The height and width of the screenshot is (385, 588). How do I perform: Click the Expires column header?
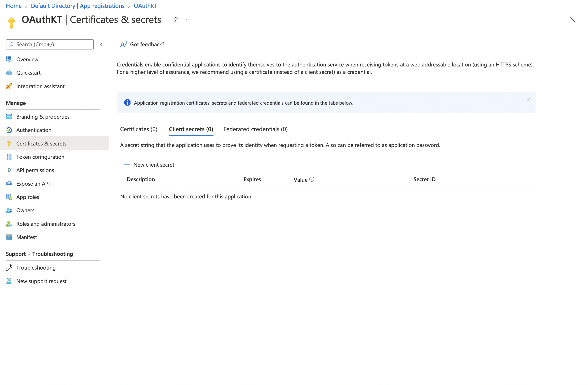tap(252, 179)
